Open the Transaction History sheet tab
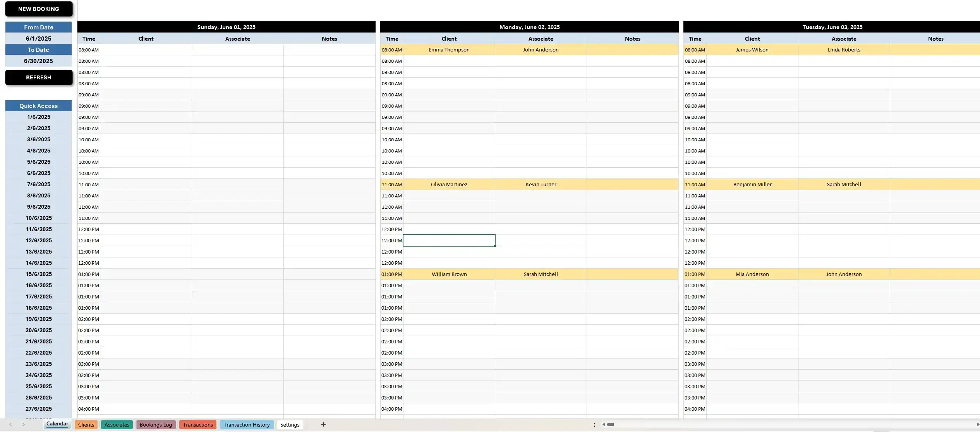 click(247, 425)
